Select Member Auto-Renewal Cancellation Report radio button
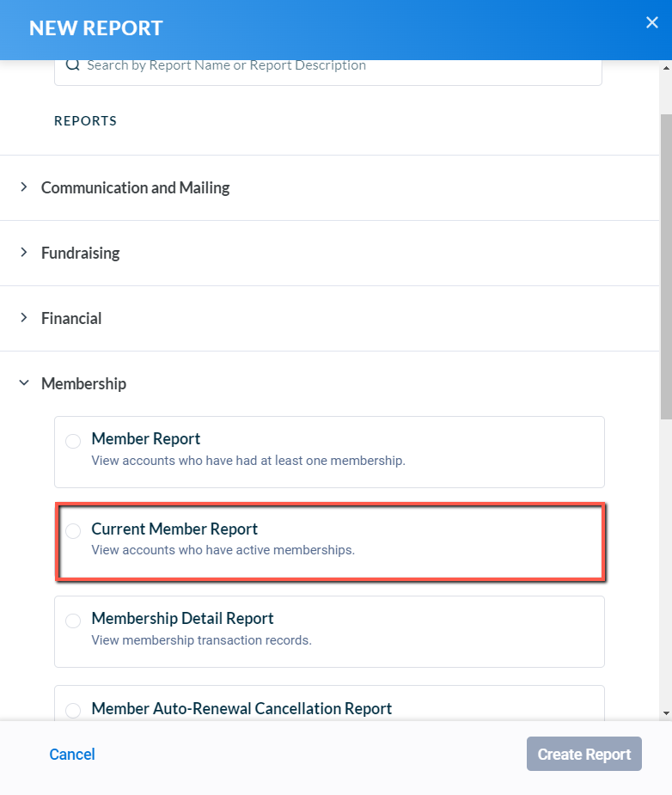 pos(73,710)
